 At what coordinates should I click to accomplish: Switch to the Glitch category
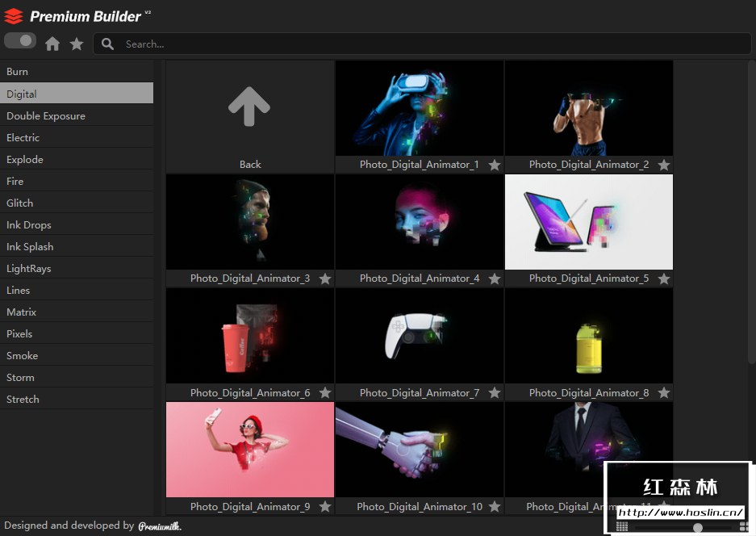77,203
